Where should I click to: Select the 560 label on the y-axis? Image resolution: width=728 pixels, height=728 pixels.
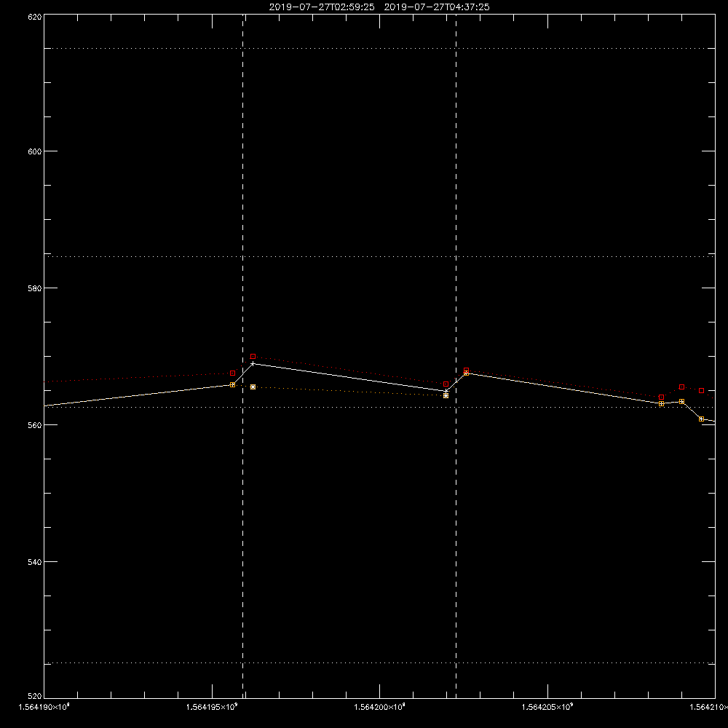click(x=35, y=425)
